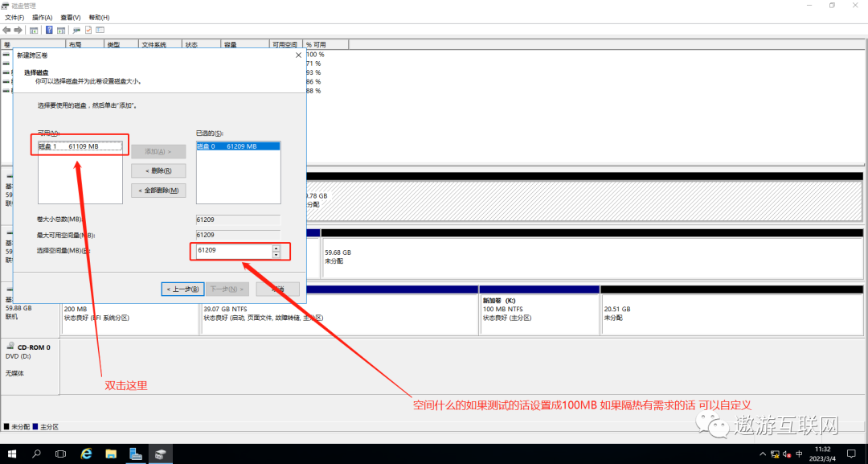Open the 操作(A) menu
Viewport: 868px width, 464px height.
[x=42, y=18]
